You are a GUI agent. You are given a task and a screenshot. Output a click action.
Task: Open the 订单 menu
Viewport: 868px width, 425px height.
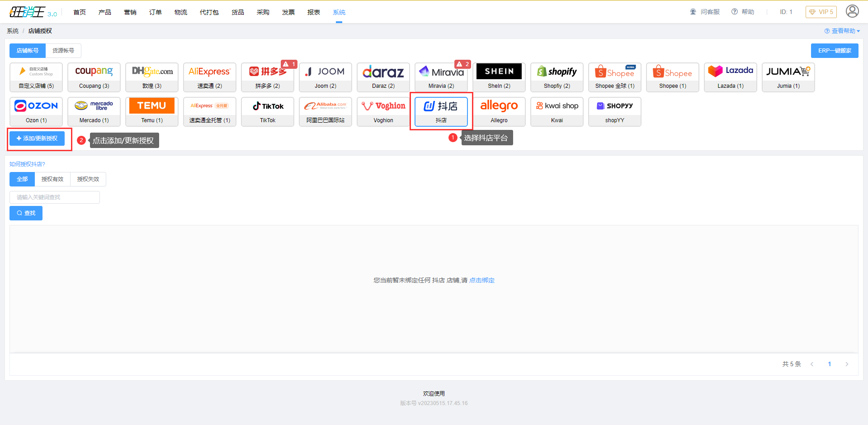pos(156,12)
